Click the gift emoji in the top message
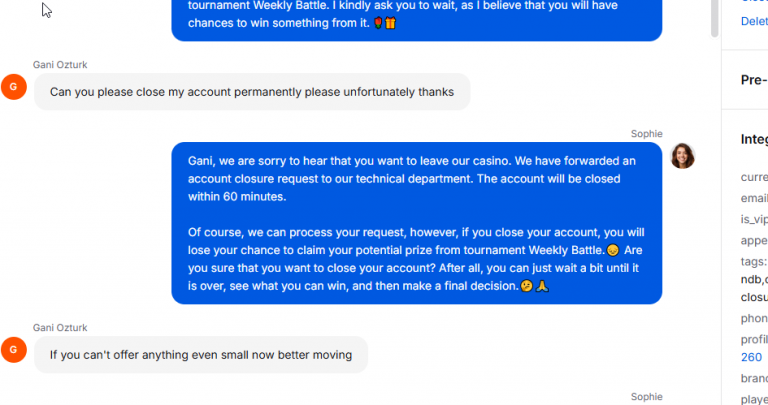The image size is (768, 405). tap(391, 23)
